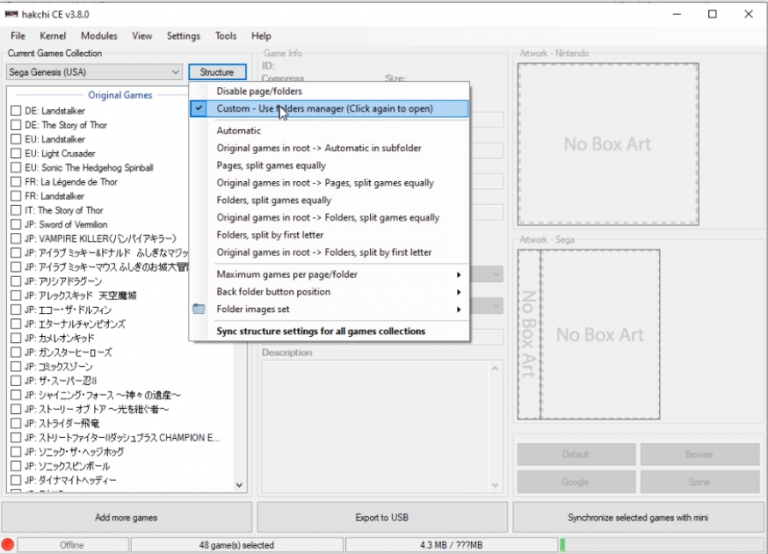Screen dimensions: 768x554
Task: Click the checkmark beside Custom folders manager
Action: pyautogui.click(x=198, y=108)
